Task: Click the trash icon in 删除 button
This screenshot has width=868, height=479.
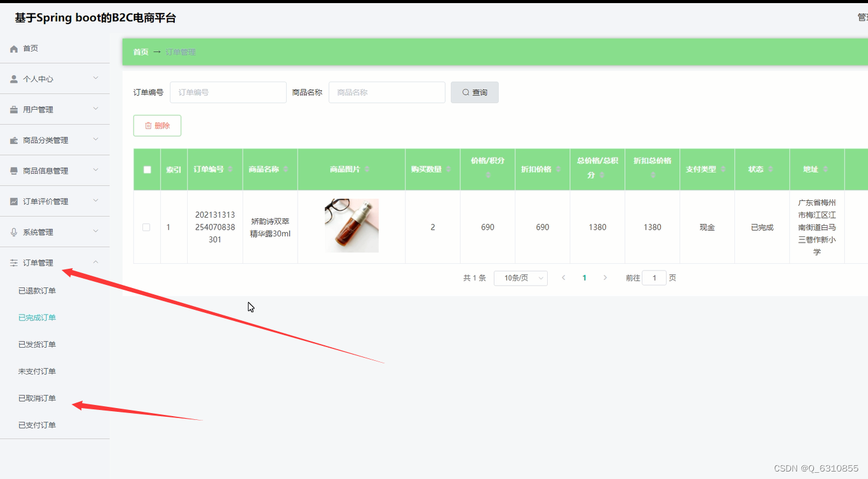Action: 148,126
